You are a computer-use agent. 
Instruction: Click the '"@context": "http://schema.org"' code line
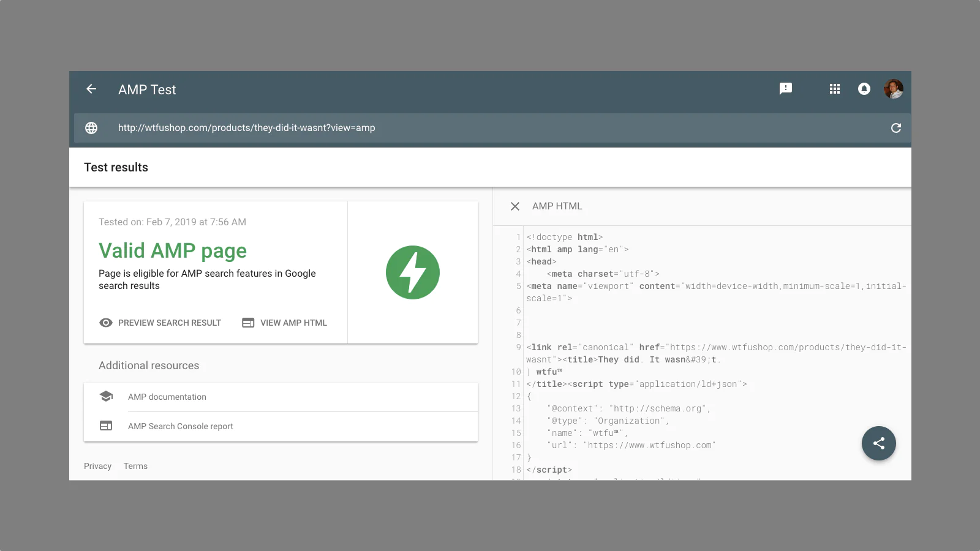(x=629, y=408)
